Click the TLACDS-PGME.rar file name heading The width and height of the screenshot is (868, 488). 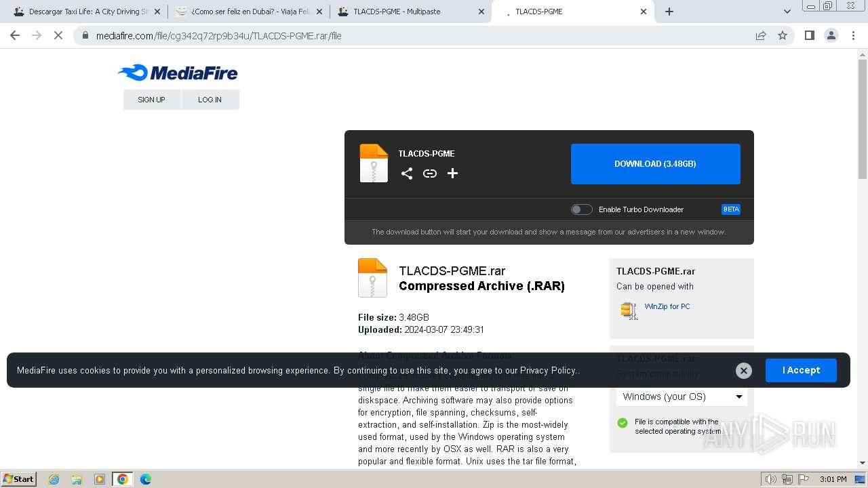(x=452, y=271)
